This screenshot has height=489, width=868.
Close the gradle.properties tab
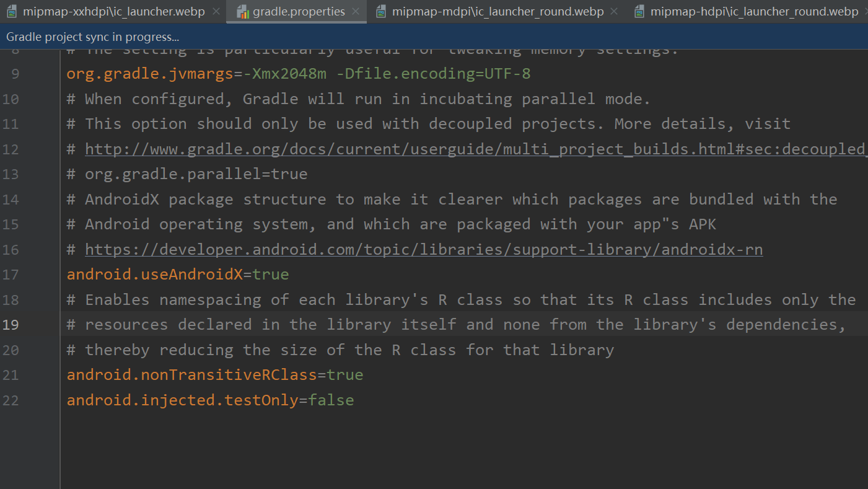(356, 11)
